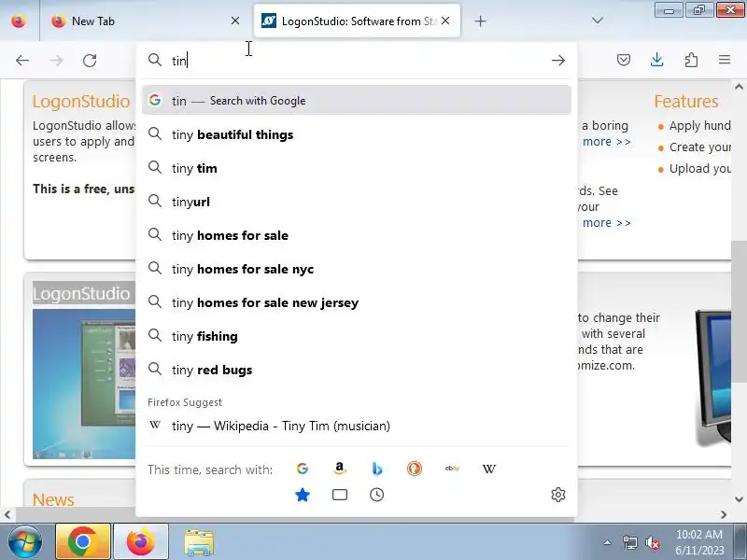Click the horizontal scrollbar left arrow
The height and width of the screenshot is (560, 747).
7,514
